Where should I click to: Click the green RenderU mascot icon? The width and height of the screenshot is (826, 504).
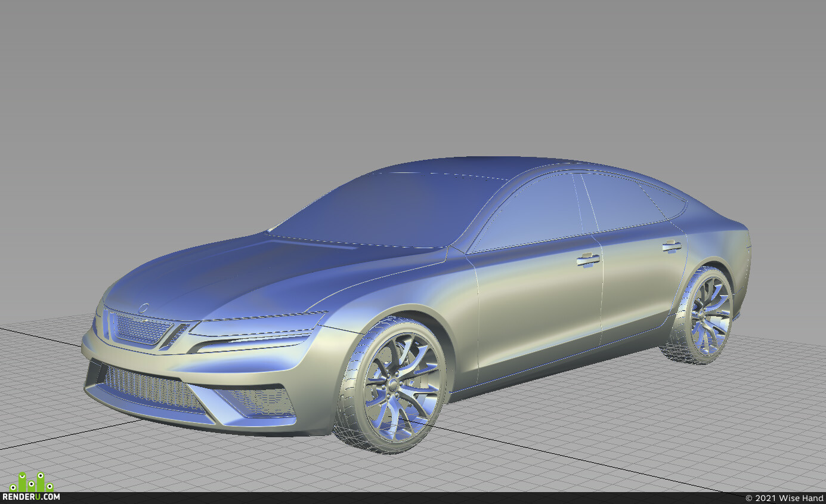coord(31,481)
